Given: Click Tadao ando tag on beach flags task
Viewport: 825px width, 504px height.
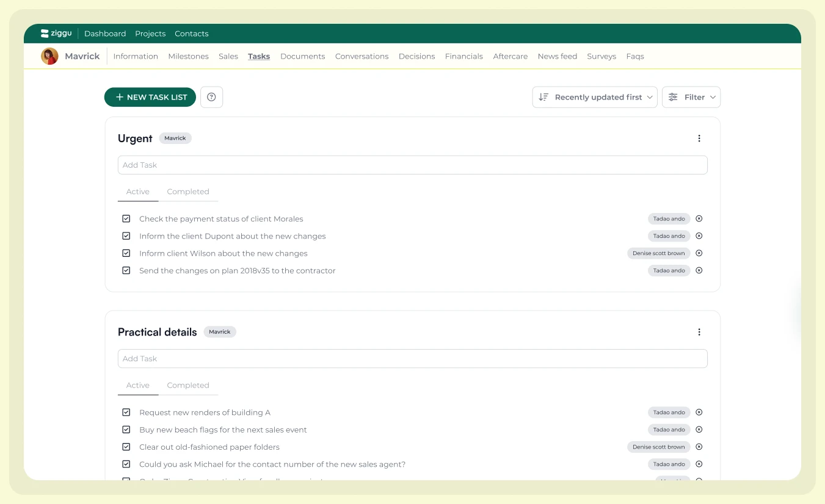Looking at the screenshot, I should pyautogui.click(x=669, y=430).
